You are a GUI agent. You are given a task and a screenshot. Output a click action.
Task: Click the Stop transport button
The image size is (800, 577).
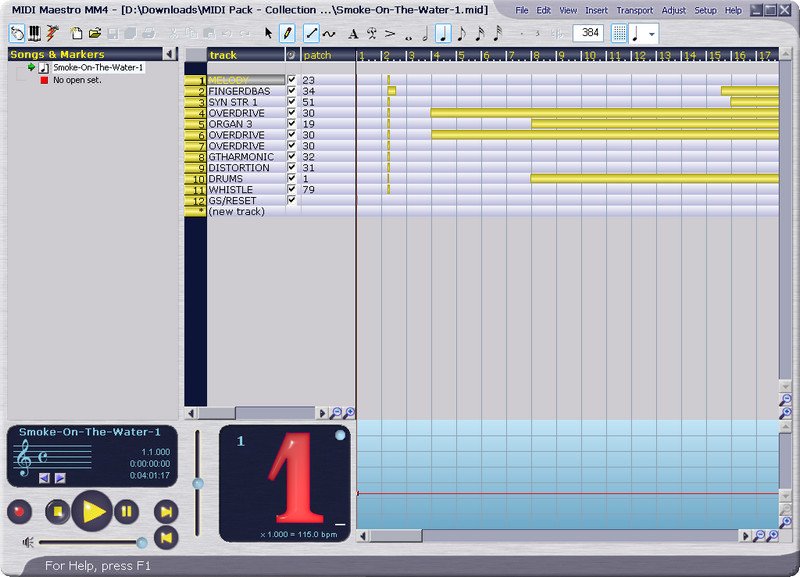[x=58, y=511]
